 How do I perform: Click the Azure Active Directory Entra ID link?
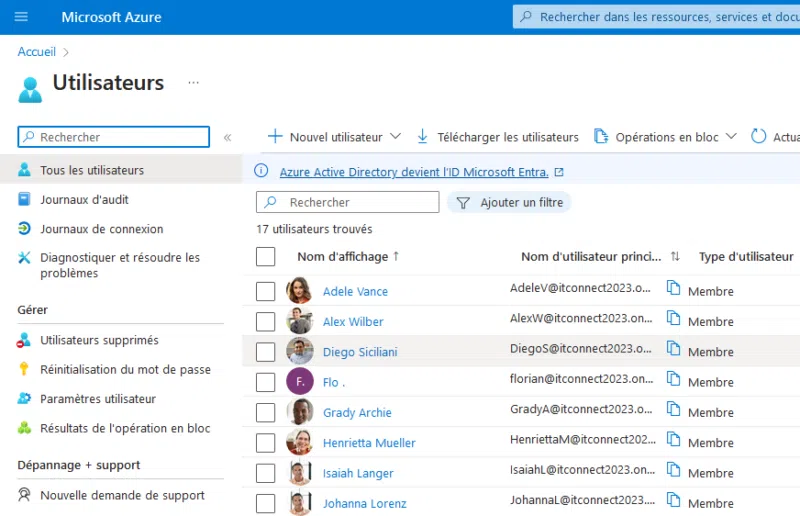tap(413, 172)
